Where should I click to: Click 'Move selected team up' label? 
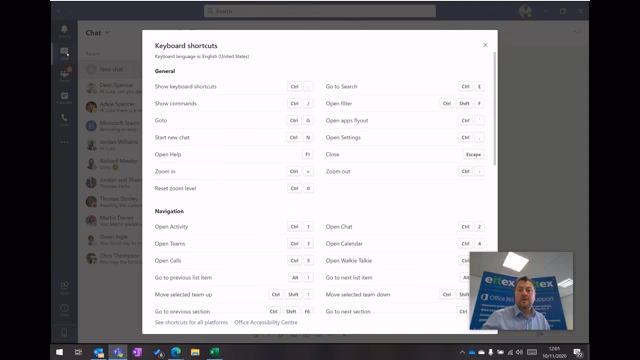tap(183, 294)
